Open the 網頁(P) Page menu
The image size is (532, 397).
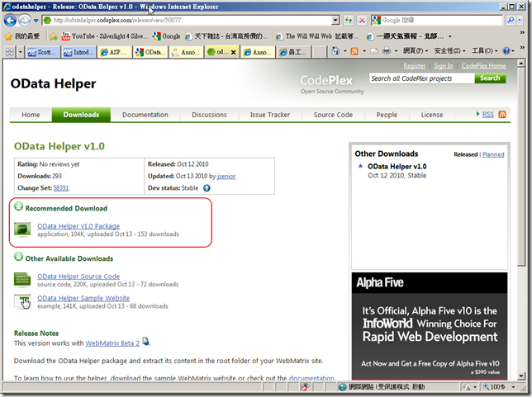click(x=415, y=51)
